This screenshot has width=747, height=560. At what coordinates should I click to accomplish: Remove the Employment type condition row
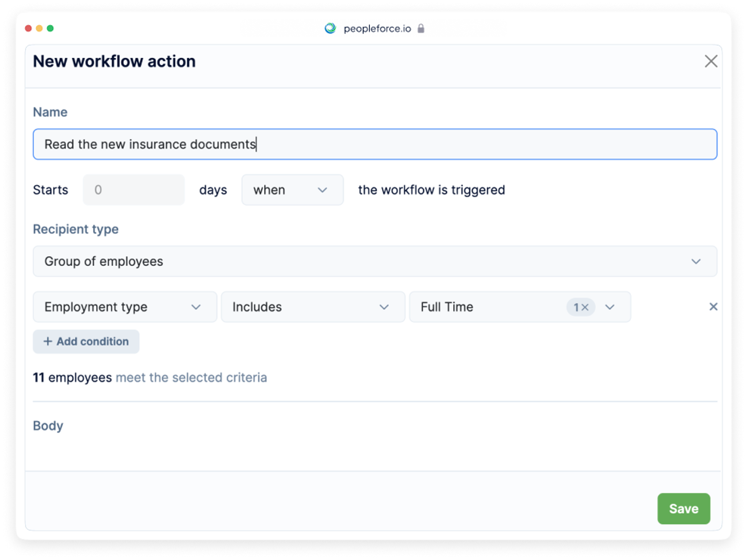click(713, 307)
